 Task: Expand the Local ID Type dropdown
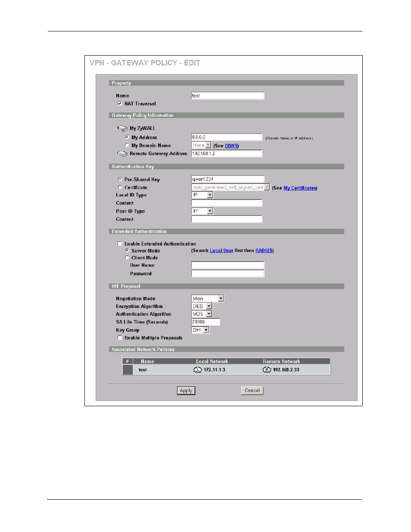coord(202,195)
